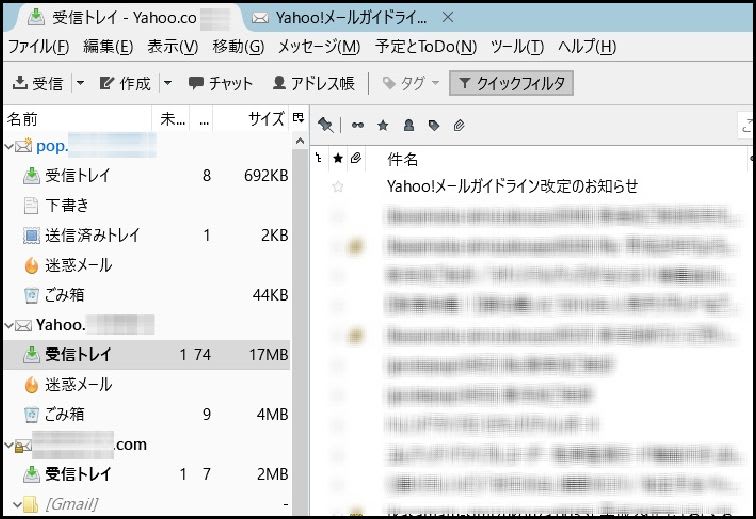The width and height of the screenshot is (756, 519).
Task: Click the 未... unread column header
Action: [x=171, y=119]
